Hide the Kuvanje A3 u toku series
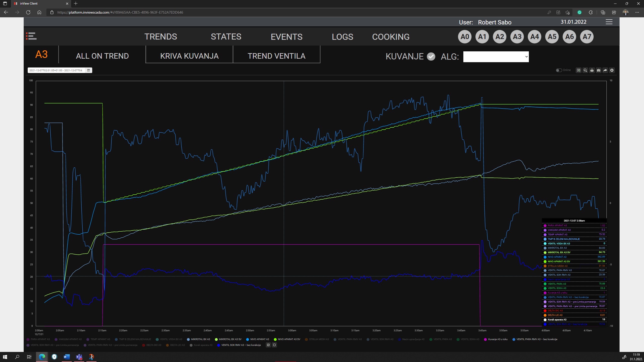Viewport: 644px width, 362px height. coord(496,339)
